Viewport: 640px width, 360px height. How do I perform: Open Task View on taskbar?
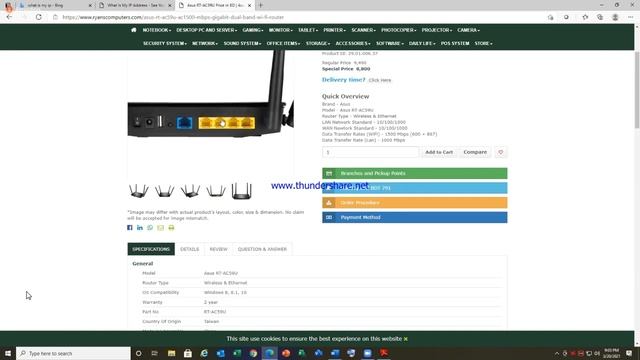point(155,353)
